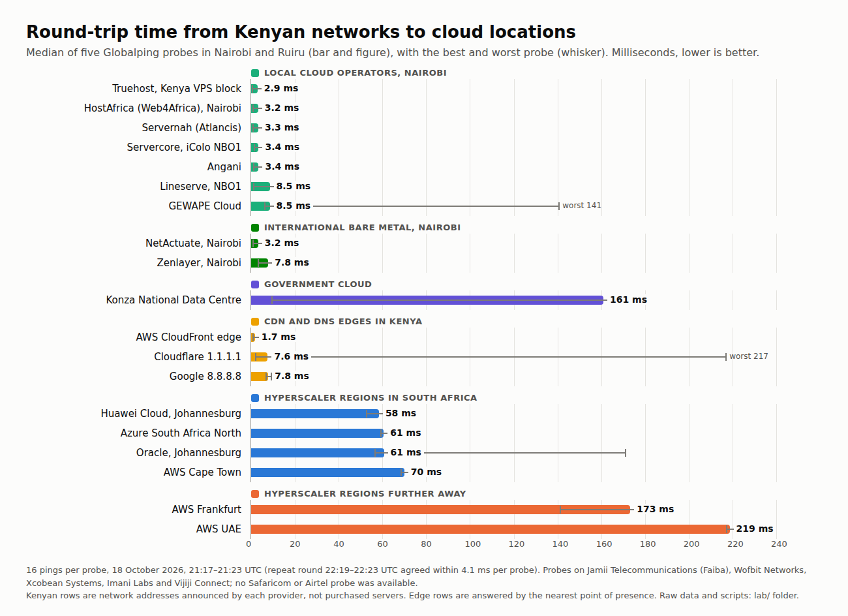Click the 'worst 141' whisker annotation
Viewport: 848px width, 616px height.
tap(582, 206)
